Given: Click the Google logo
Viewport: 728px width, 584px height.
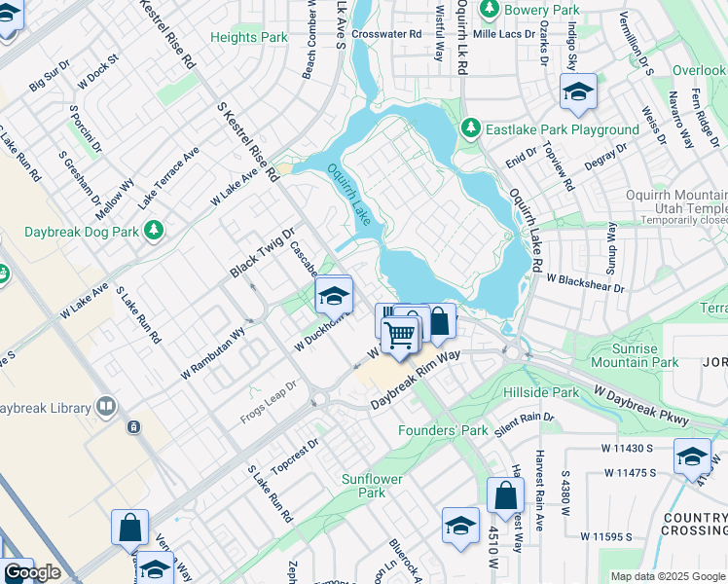Looking at the screenshot, I should point(32,572).
